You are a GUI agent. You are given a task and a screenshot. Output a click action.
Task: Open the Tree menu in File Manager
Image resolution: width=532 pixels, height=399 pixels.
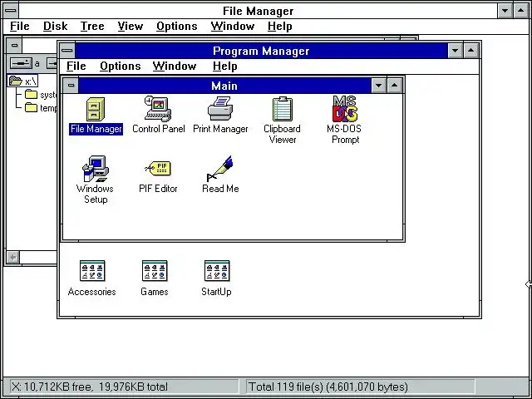coord(92,26)
